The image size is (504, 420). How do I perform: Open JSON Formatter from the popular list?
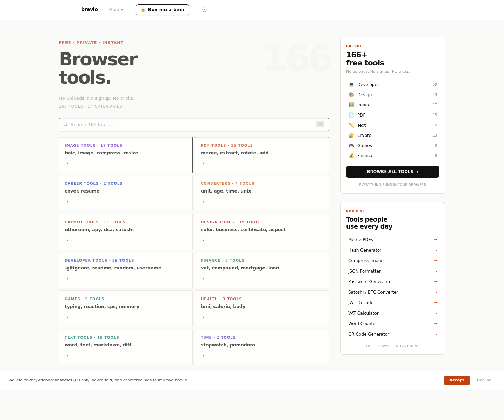[x=393, y=271]
